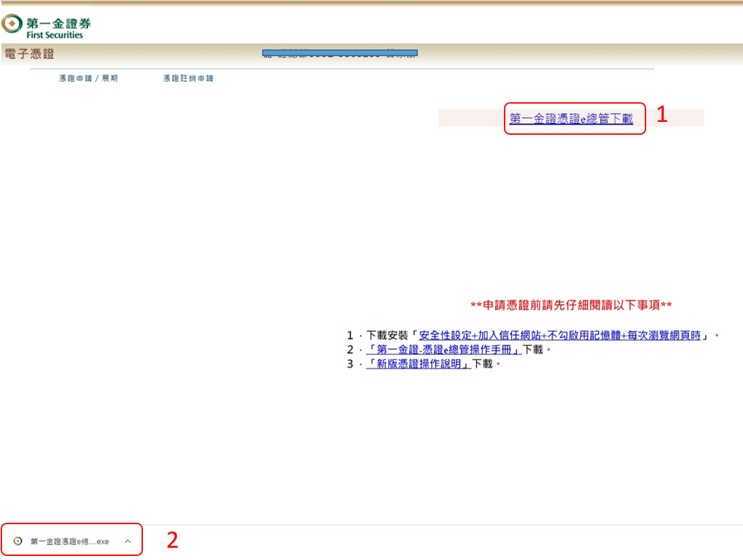Click the First Securities circular logo icon
Screen dimensions: 743x560
click(12, 25)
